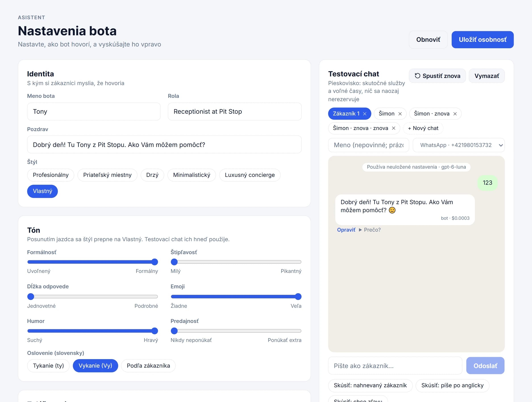Image resolution: width=532 pixels, height=402 pixels.
Task: Choose Tykanie (ty) addressing
Action: [x=48, y=366]
